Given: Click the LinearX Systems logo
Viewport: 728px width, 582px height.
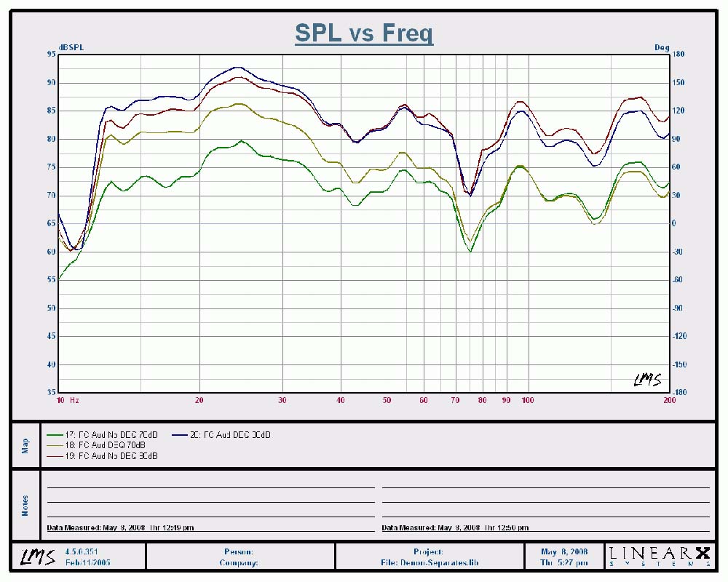Looking at the screenshot, I should click(660, 557).
